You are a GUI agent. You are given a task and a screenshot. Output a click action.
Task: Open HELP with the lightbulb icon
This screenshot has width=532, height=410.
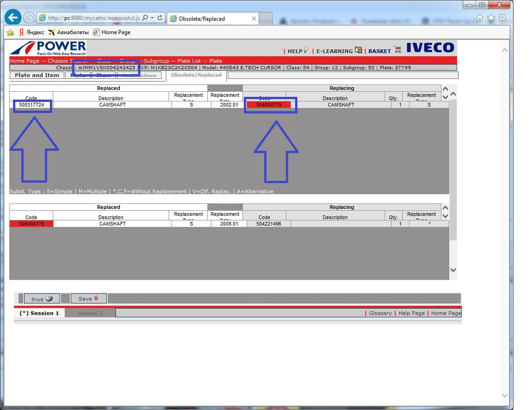pos(298,51)
